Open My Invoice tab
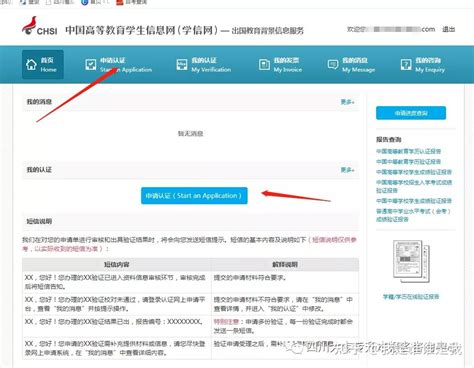Image resolution: width=474 pixels, height=368 pixels. click(280, 65)
